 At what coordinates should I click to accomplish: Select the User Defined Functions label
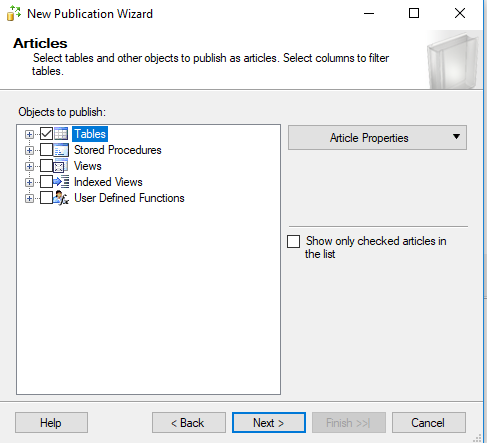pyautogui.click(x=129, y=198)
